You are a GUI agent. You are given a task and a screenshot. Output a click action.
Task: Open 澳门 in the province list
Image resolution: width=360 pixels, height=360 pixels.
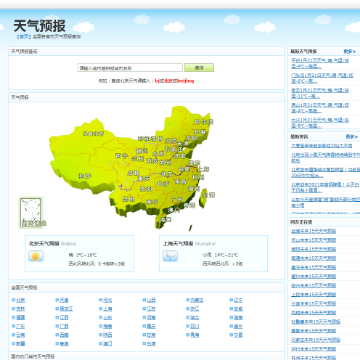(x=107, y=344)
